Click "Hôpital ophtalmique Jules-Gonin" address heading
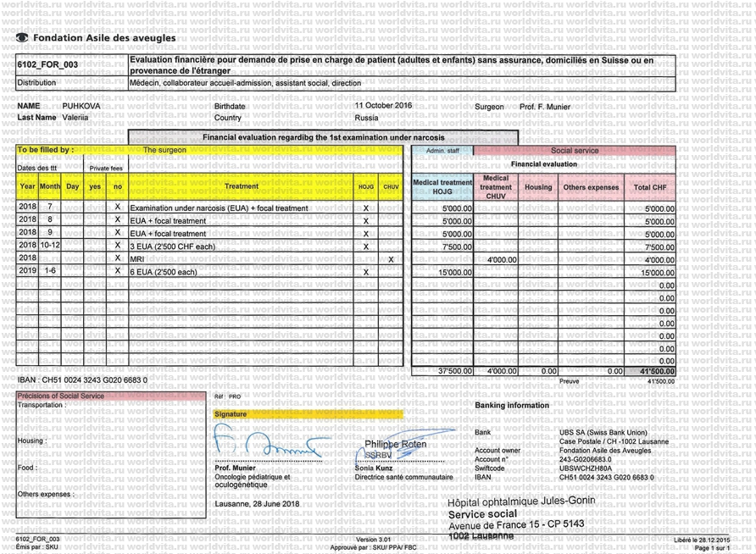 pyautogui.click(x=521, y=501)
